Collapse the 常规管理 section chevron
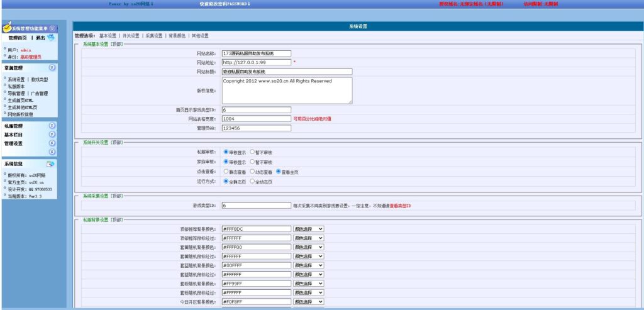Screen dimensions: 644x310 (52, 67)
